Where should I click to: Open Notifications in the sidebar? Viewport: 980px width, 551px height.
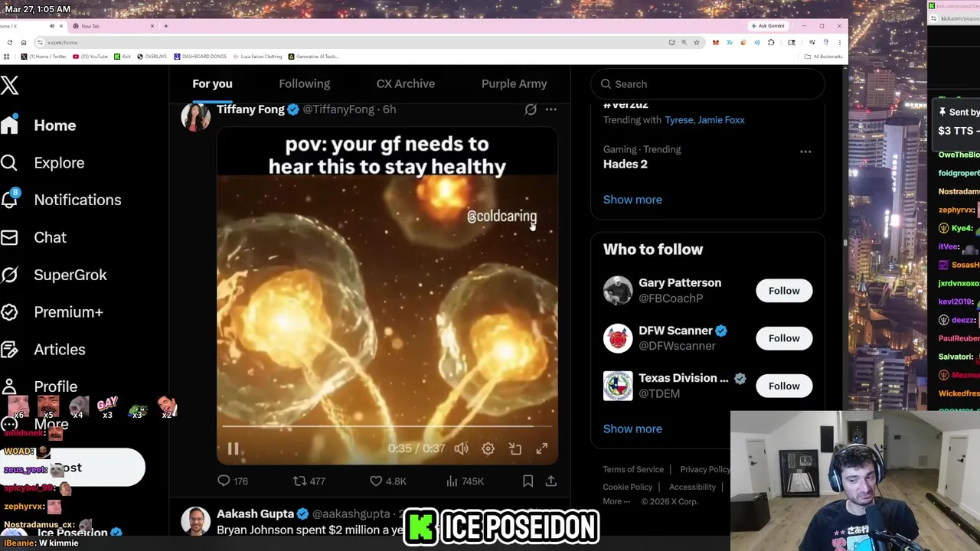[77, 200]
